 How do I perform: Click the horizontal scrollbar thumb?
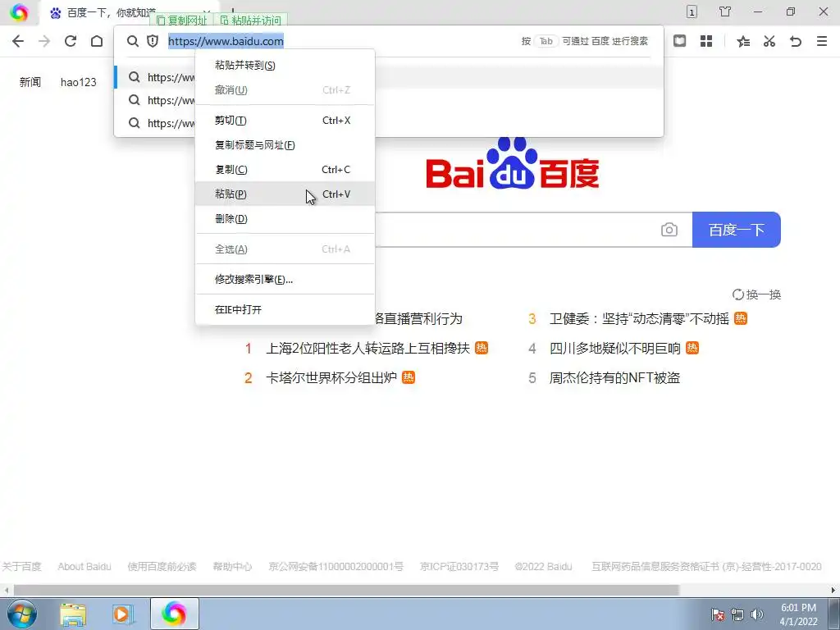tap(346, 591)
